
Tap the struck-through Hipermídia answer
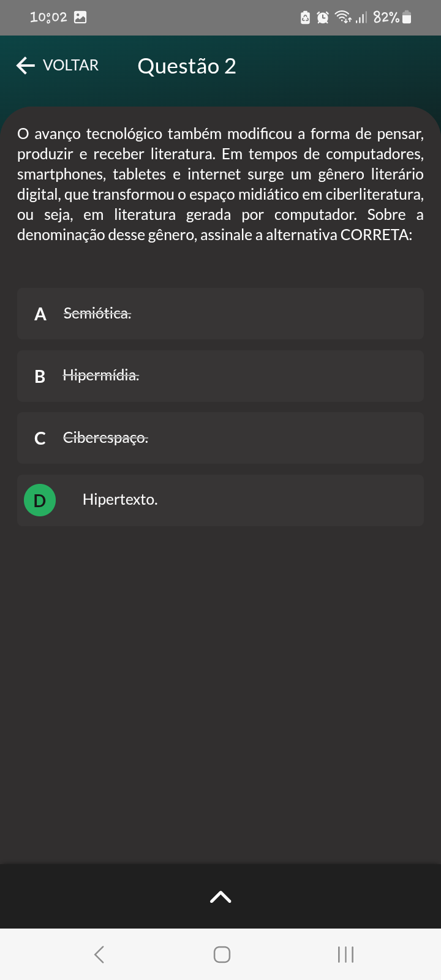tap(101, 375)
